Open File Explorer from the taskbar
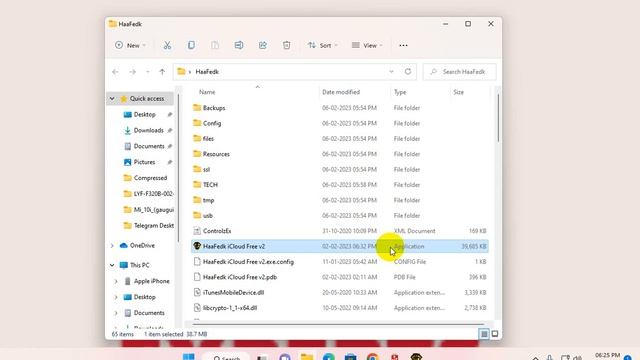 (x=307, y=357)
